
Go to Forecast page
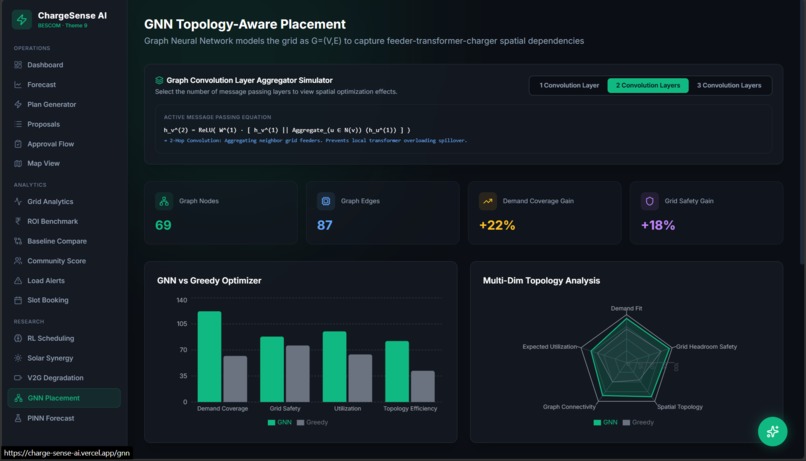(64, 84)
